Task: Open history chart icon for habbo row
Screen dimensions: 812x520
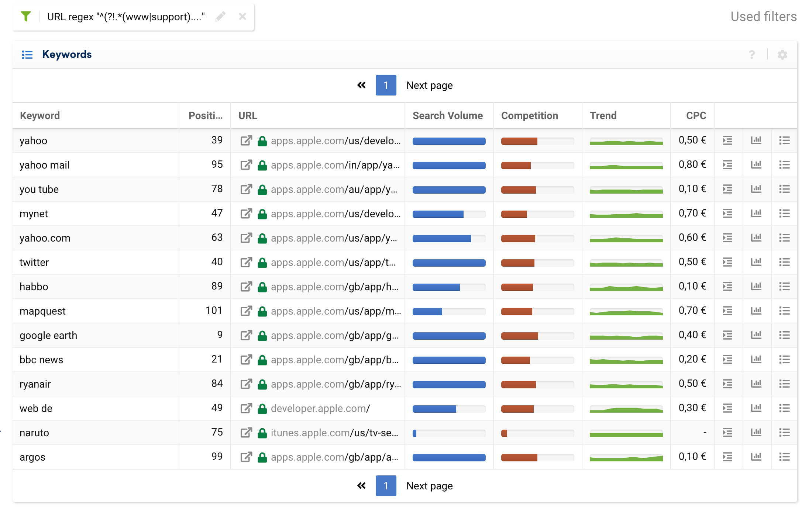Action: [756, 286]
